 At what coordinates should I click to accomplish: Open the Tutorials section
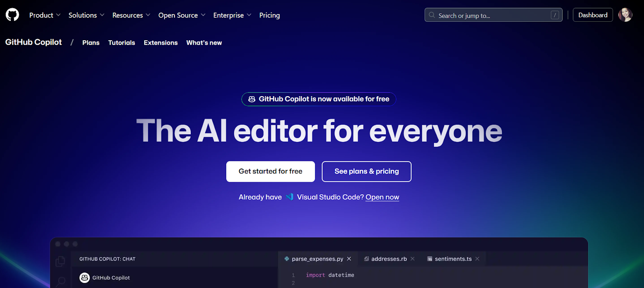click(x=122, y=43)
